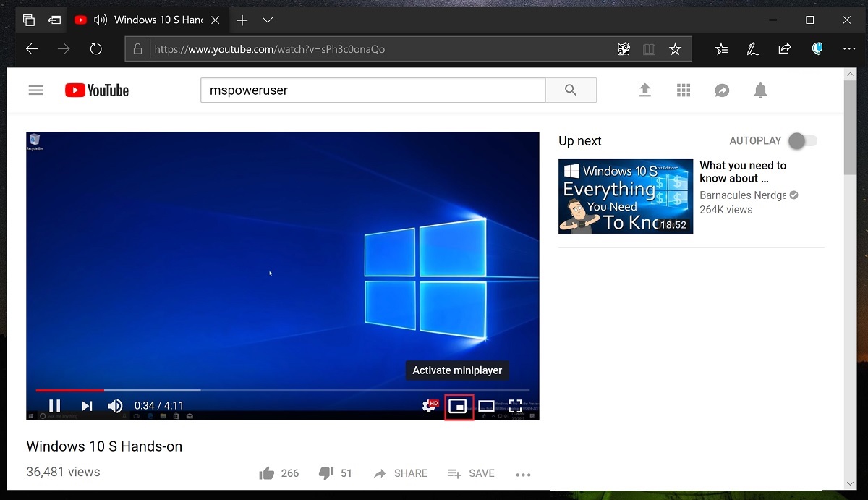Open the YouTube hamburger guide menu
The image size is (868, 500).
pyautogui.click(x=36, y=90)
